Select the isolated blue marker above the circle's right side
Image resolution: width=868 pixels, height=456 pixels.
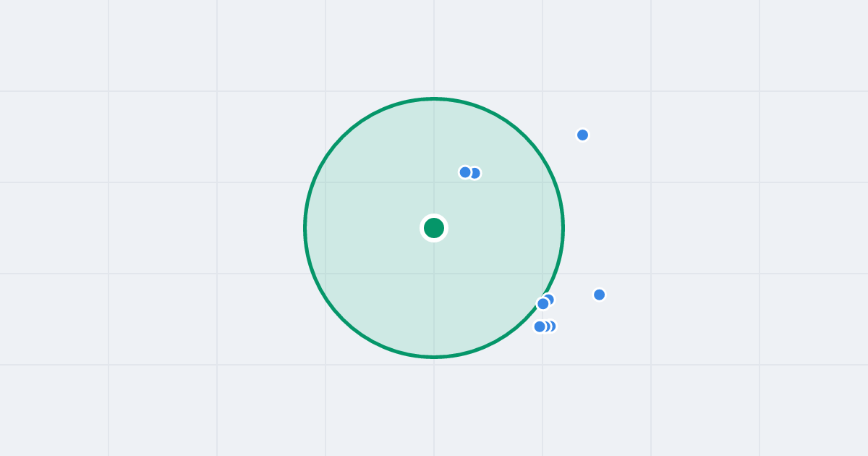(x=582, y=135)
